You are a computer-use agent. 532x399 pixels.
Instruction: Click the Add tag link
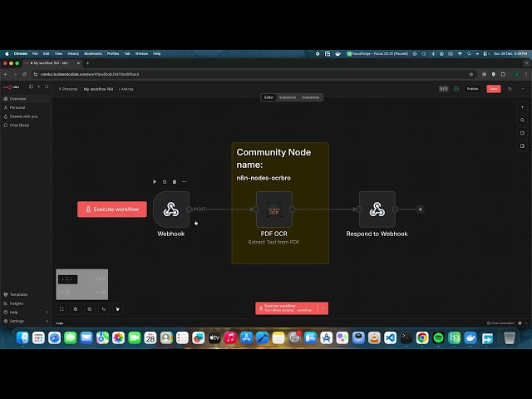click(x=126, y=89)
